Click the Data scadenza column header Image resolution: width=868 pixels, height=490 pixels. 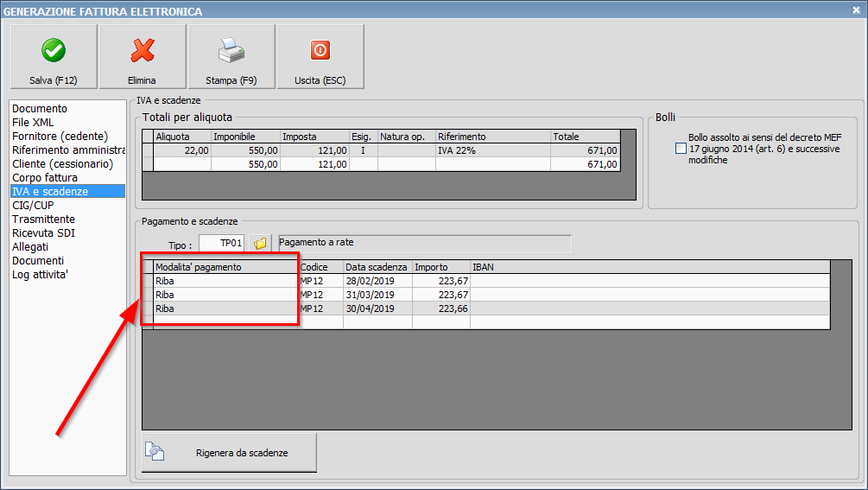click(377, 267)
